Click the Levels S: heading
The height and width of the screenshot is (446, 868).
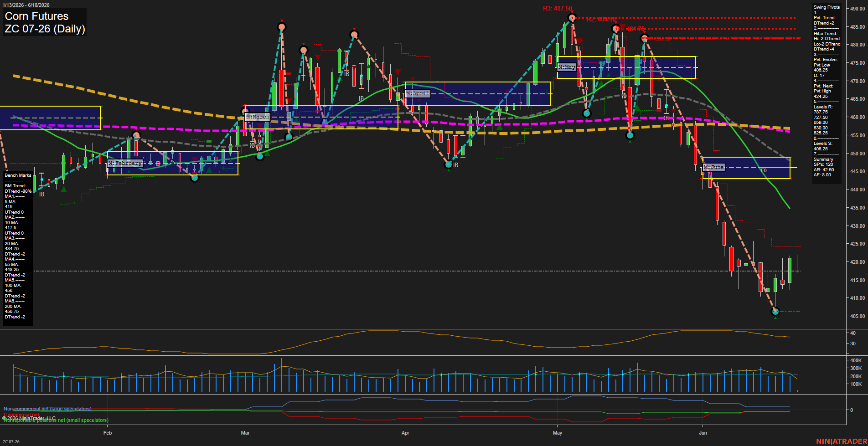tap(823, 144)
